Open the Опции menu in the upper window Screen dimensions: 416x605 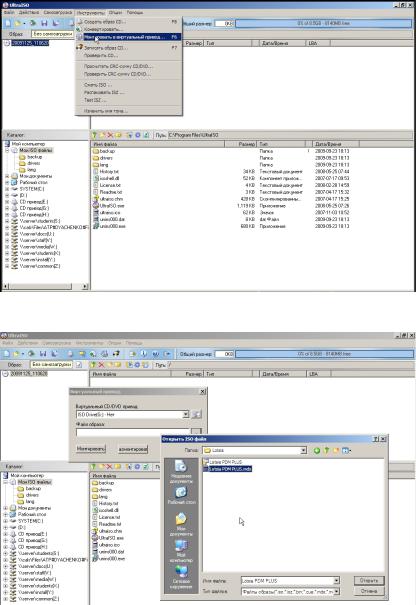point(115,13)
